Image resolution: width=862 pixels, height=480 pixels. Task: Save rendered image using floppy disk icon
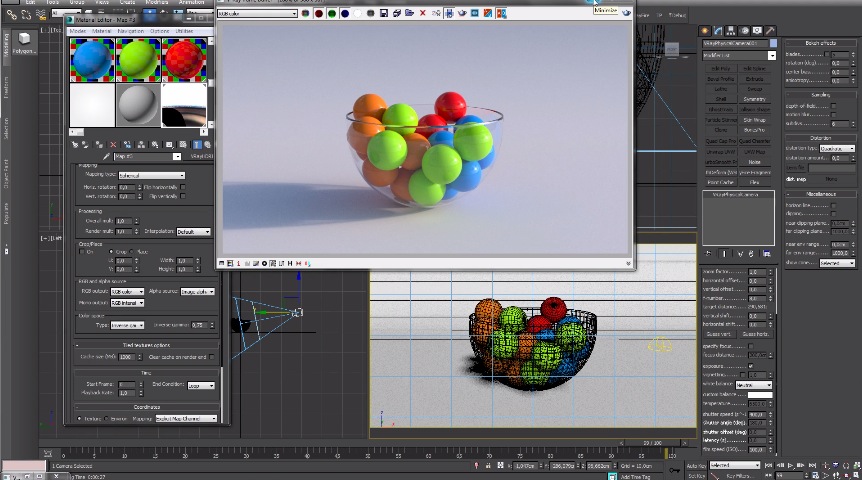point(385,14)
